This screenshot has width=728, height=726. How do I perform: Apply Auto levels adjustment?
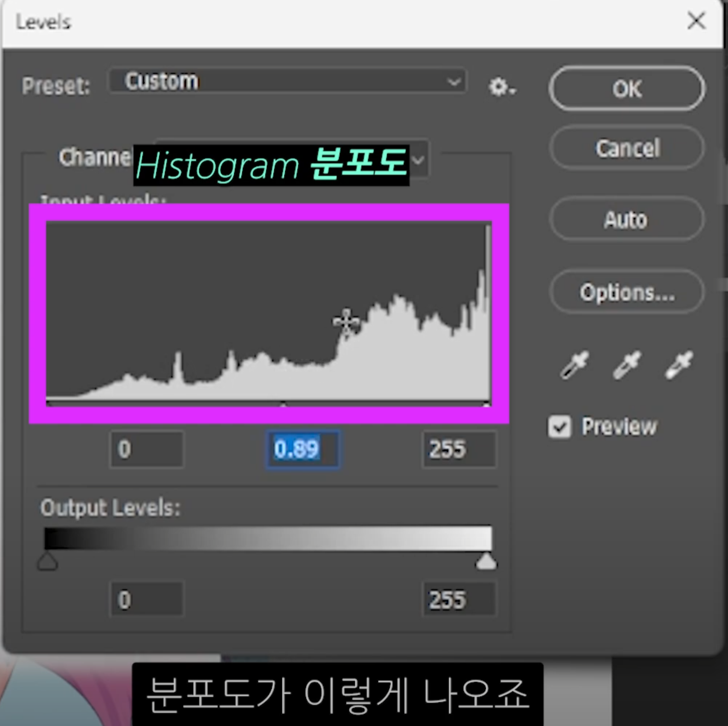(x=627, y=219)
